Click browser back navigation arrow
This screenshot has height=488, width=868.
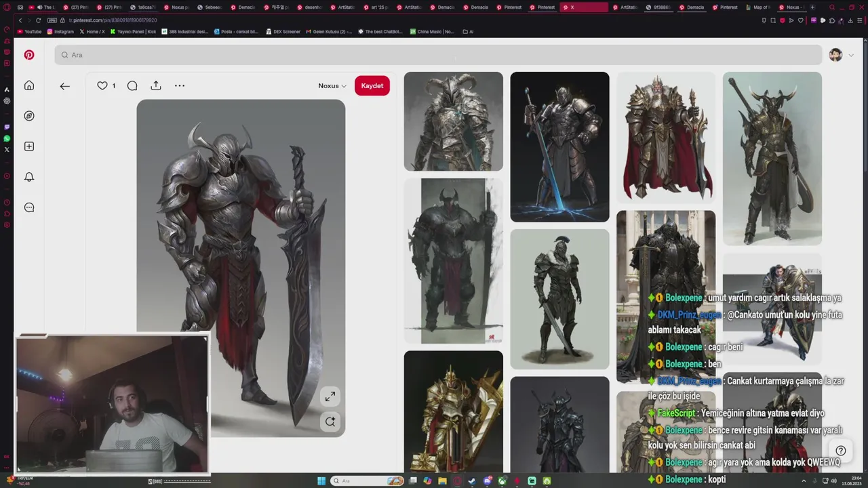pyautogui.click(x=20, y=20)
